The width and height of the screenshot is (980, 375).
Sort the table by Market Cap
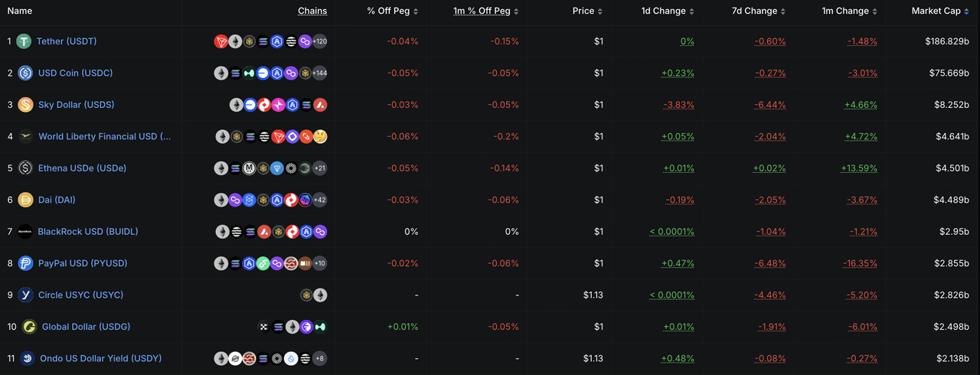940,11
